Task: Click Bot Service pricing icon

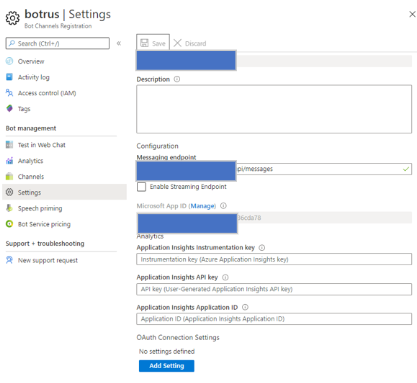Action: coord(10,224)
